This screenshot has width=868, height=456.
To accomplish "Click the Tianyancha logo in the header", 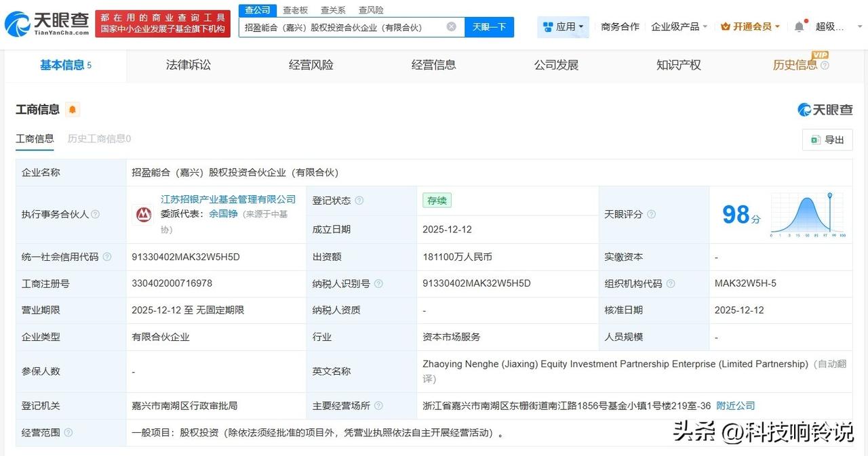I will [46, 24].
